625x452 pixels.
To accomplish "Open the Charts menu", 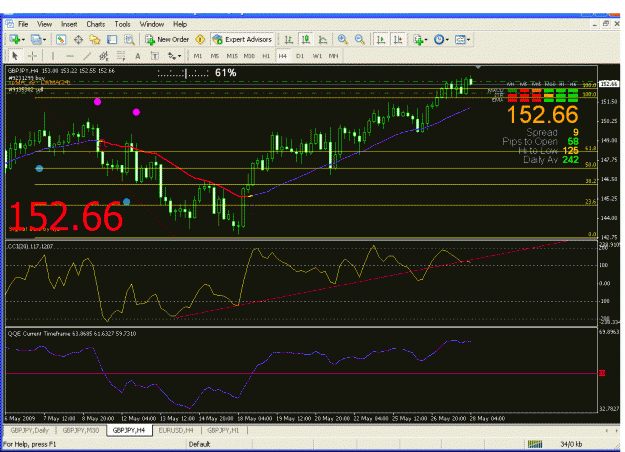I will click(96, 24).
